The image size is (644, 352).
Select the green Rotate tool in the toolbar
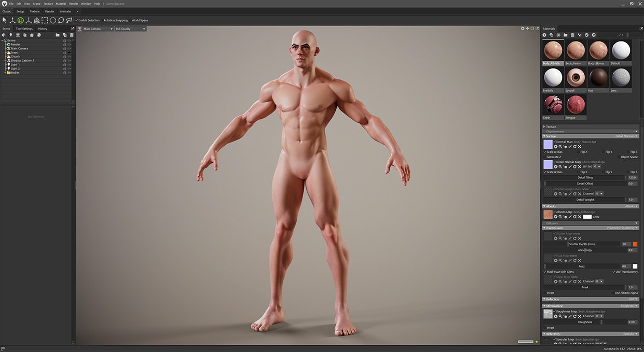pyautogui.click(x=21, y=20)
